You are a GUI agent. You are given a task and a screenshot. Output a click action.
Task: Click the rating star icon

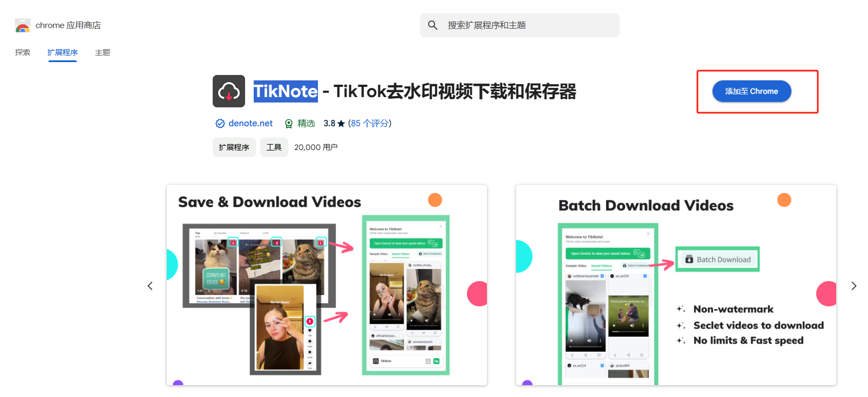pyautogui.click(x=341, y=124)
